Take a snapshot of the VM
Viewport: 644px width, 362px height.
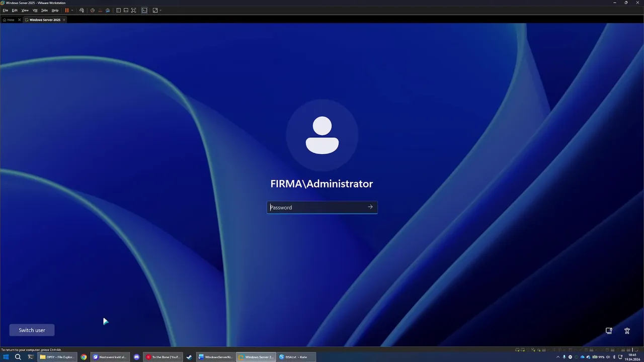(93, 10)
